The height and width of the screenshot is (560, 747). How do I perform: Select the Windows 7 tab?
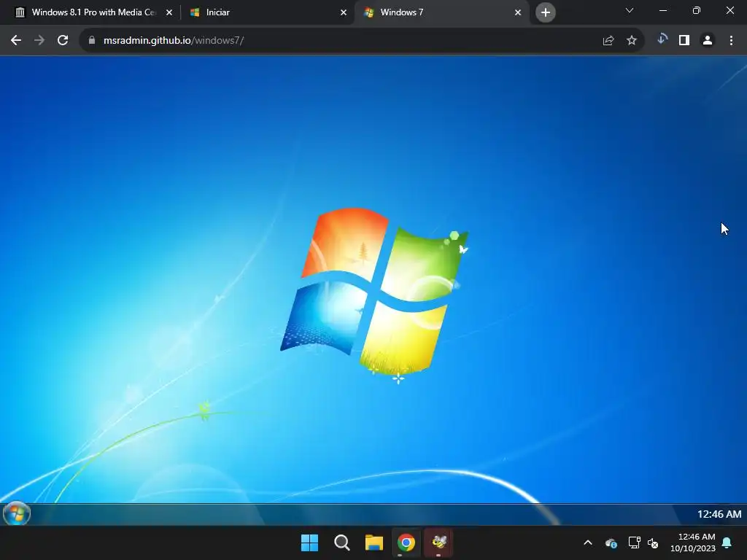(441, 12)
